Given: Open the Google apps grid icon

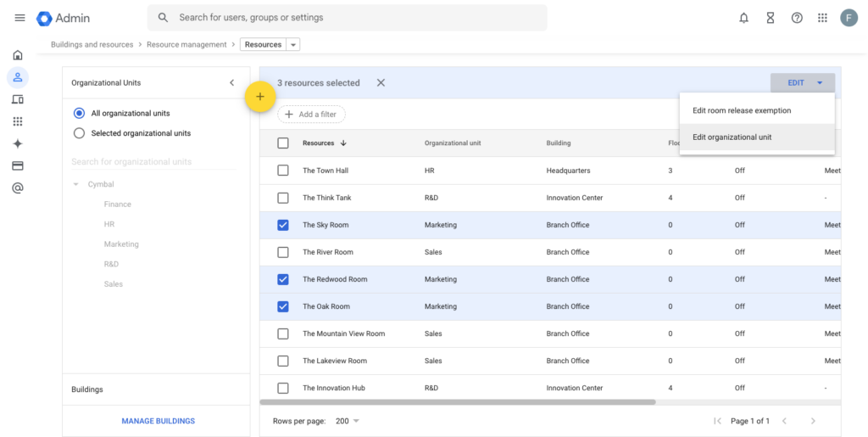Looking at the screenshot, I should coord(822,18).
